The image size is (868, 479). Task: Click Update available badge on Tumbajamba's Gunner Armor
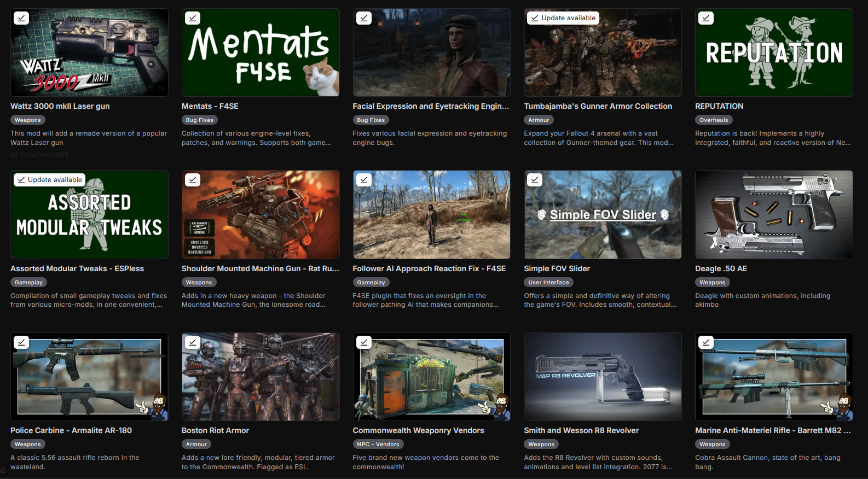(x=563, y=18)
